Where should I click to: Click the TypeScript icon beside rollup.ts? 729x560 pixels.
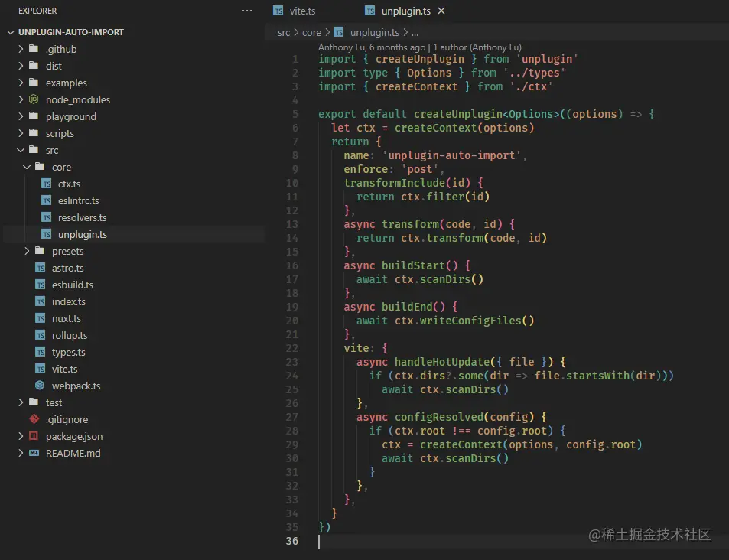point(41,335)
